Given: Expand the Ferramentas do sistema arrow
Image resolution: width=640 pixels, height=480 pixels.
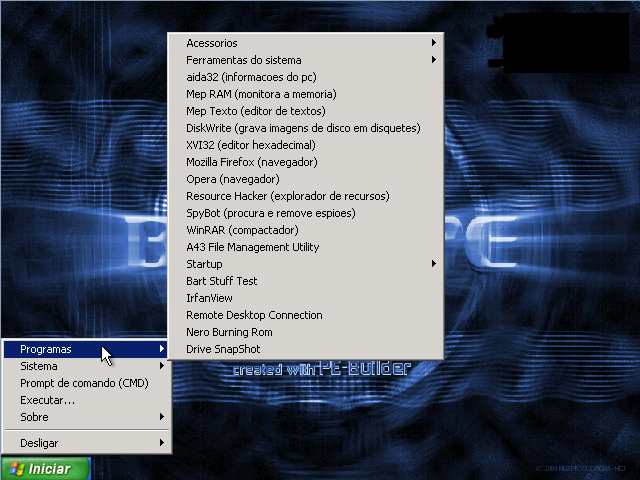Looking at the screenshot, I should (x=434, y=60).
